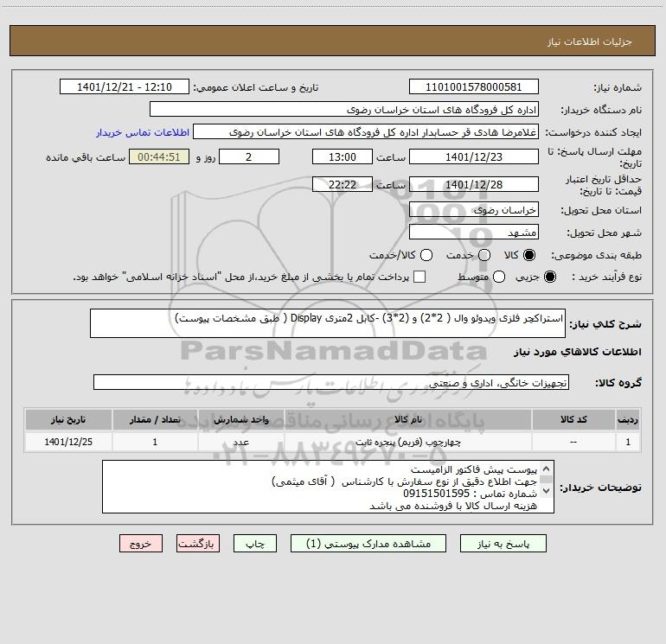Open the buyer contact info link
The height and width of the screenshot is (644, 666).
tap(143, 132)
